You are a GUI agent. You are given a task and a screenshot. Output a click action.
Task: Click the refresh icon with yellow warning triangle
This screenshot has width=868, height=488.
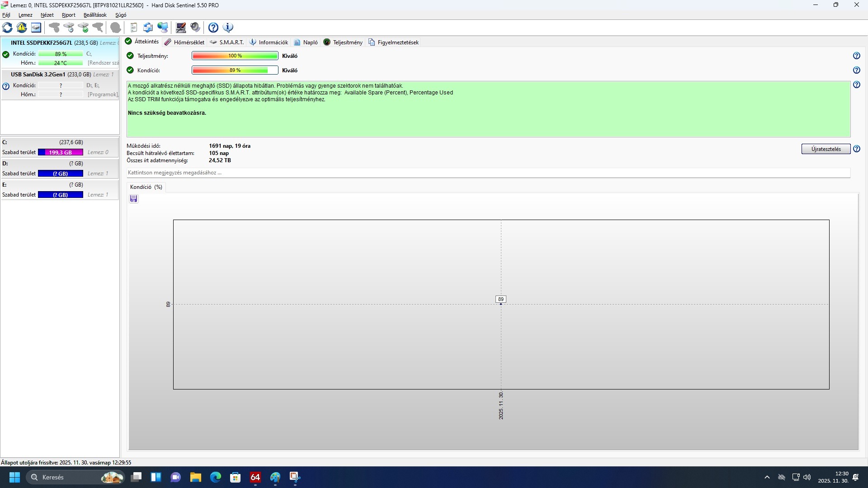click(x=22, y=28)
